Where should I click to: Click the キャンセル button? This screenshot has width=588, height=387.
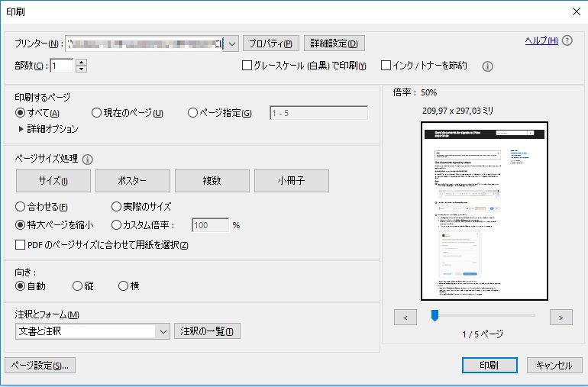coord(554,366)
